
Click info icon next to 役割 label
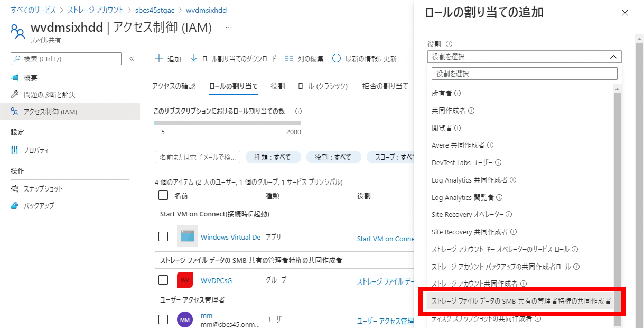pyautogui.click(x=449, y=44)
